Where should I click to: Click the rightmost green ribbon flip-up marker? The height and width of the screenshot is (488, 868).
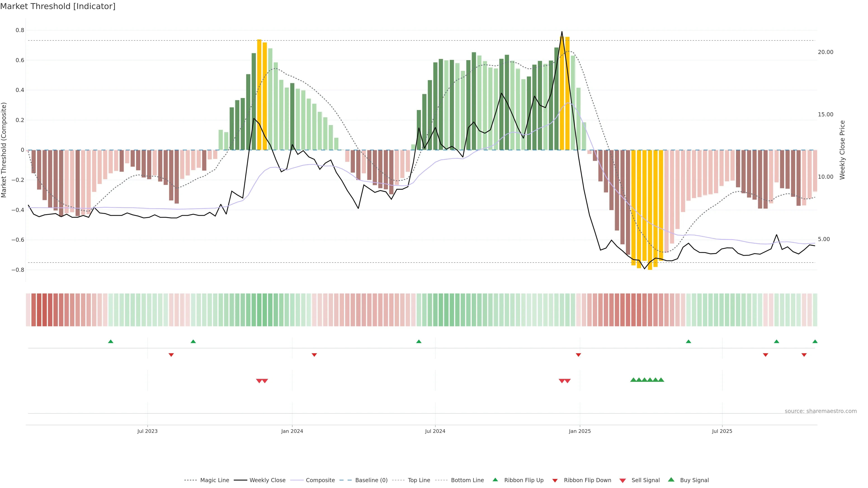click(815, 342)
